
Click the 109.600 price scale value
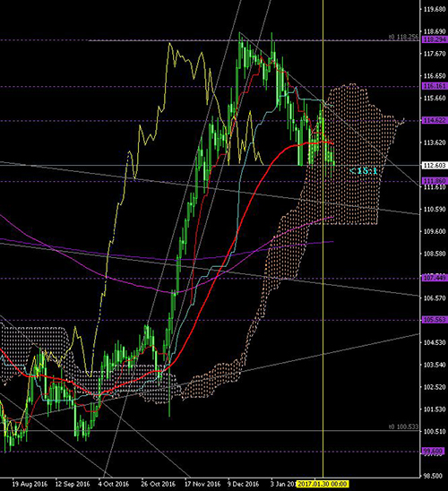[x=435, y=231]
